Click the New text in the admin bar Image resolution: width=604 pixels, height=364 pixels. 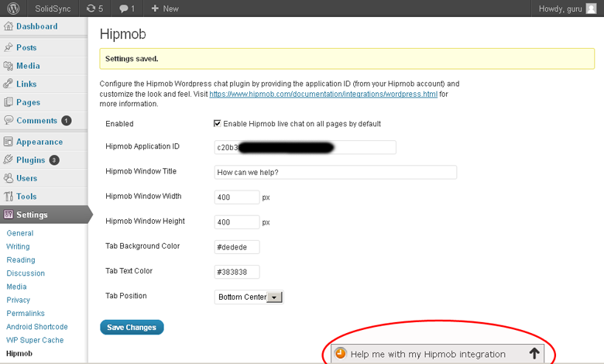pos(170,9)
